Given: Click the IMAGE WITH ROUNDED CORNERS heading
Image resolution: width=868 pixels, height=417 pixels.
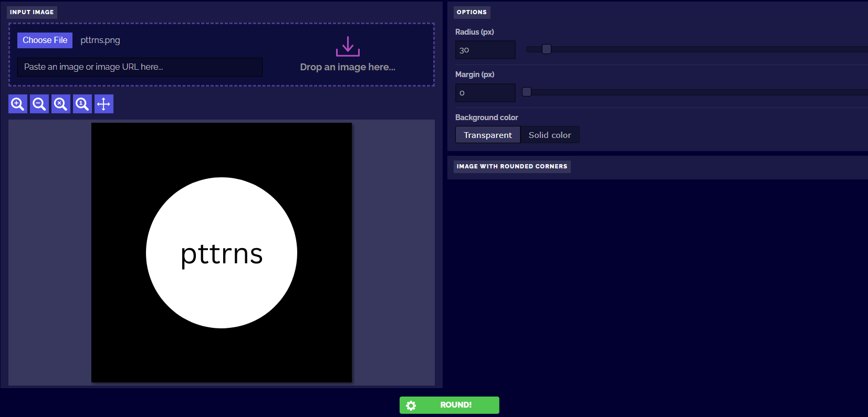Looking at the screenshot, I should 512,166.
